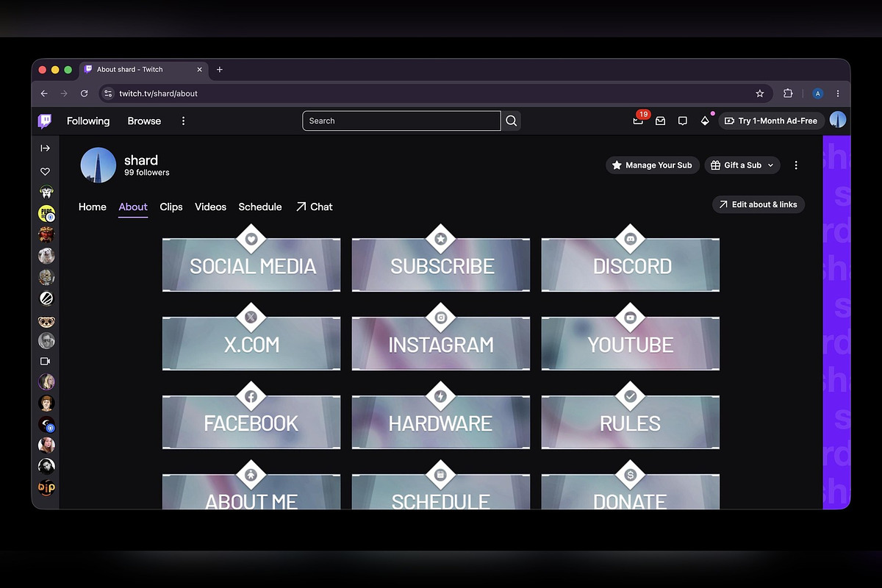Open the HARDWARE panel

tap(441, 416)
